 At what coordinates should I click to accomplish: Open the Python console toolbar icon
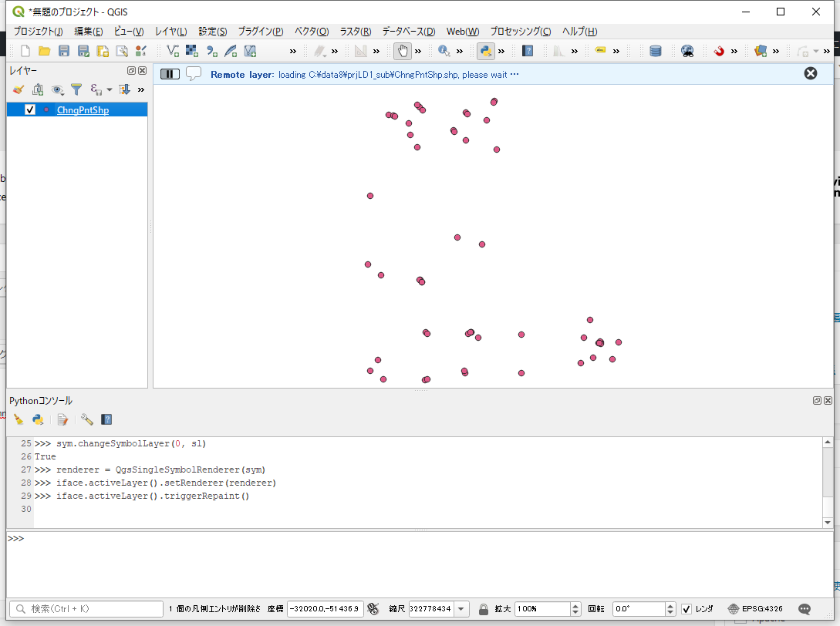coord(485,51)
